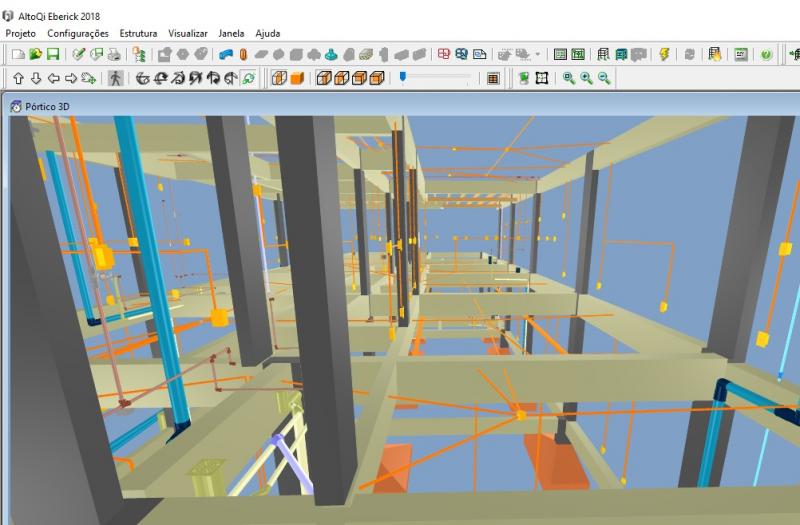Click the second green table window icon
Viewport: 800px width, 525px height.
pyautogui.click(x=578, y=54)
